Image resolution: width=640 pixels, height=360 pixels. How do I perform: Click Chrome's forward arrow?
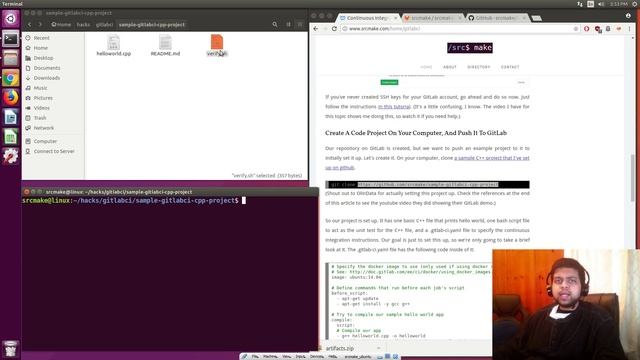point(325,29)
